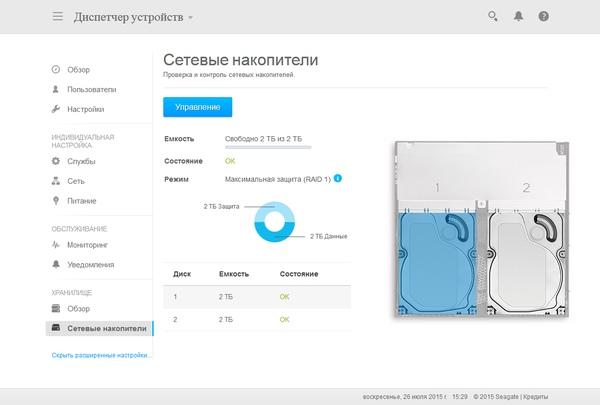Click the blue drive 1 image

tap(437, 263)
